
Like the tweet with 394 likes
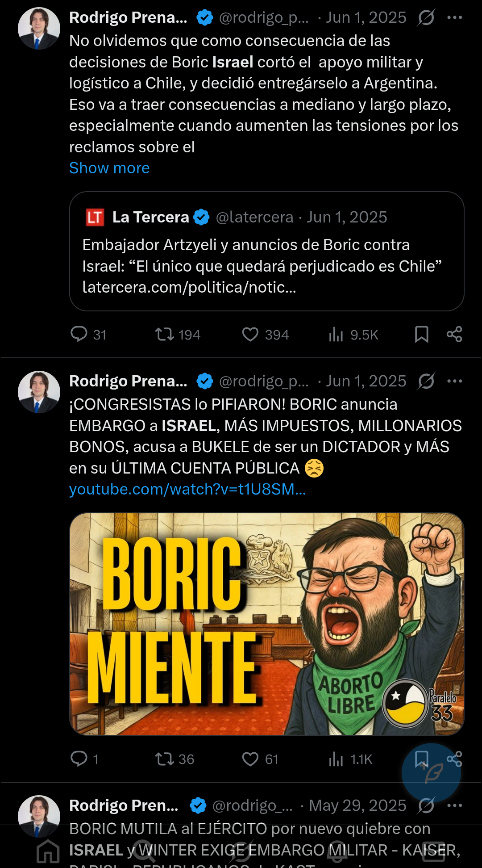pyautogui.click(x=250, y=334)
